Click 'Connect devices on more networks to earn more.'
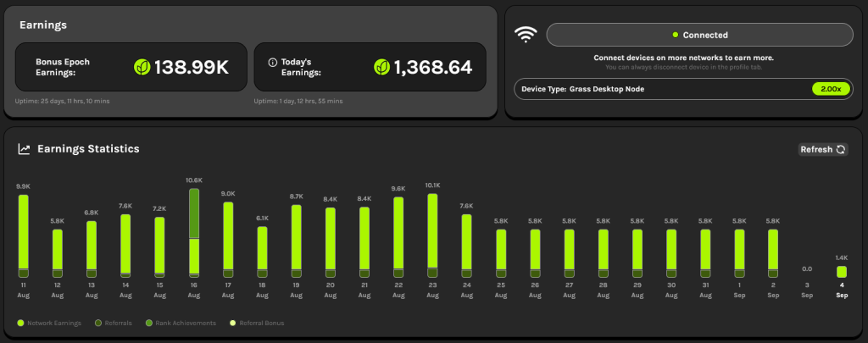 pyautogui.click(x=684, y=58)
